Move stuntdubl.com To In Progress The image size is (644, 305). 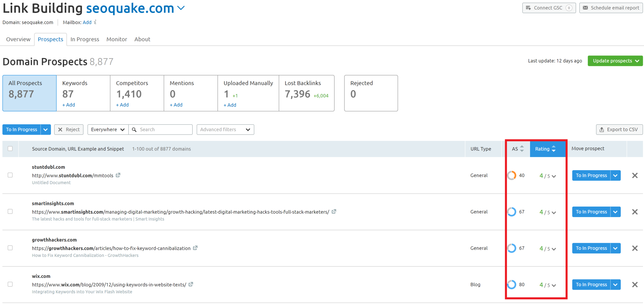591,175
